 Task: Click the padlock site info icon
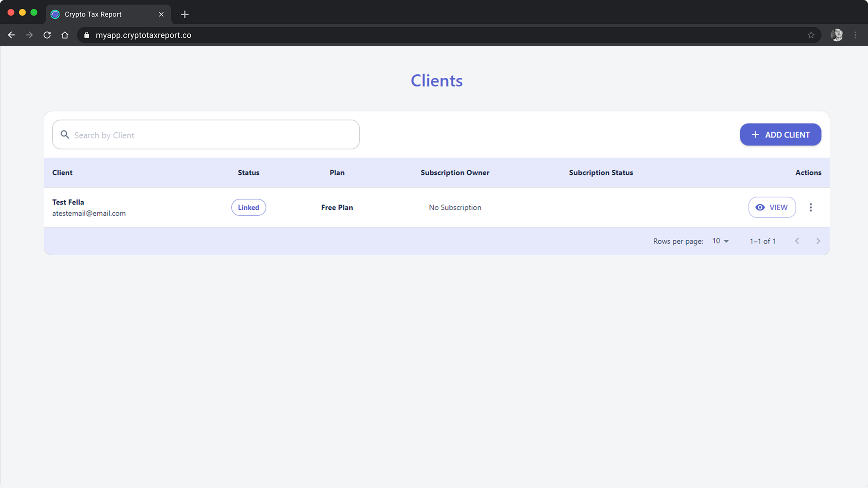pos(87,35)
